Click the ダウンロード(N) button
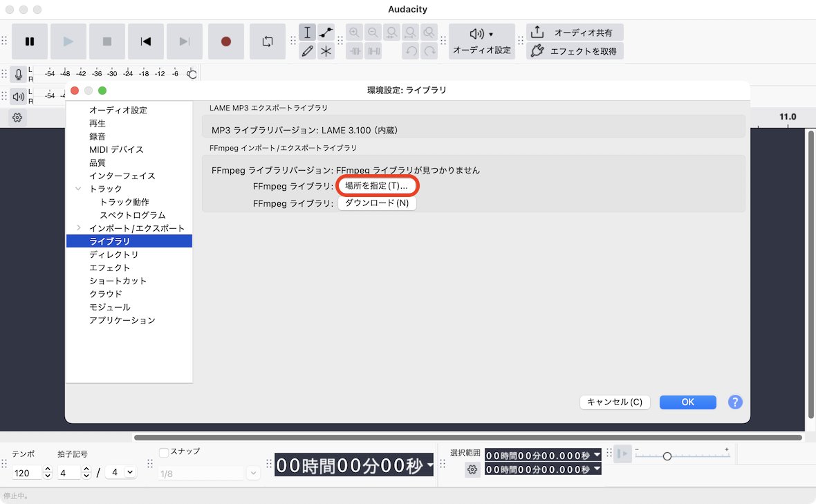816x504 pixels. 377,204
